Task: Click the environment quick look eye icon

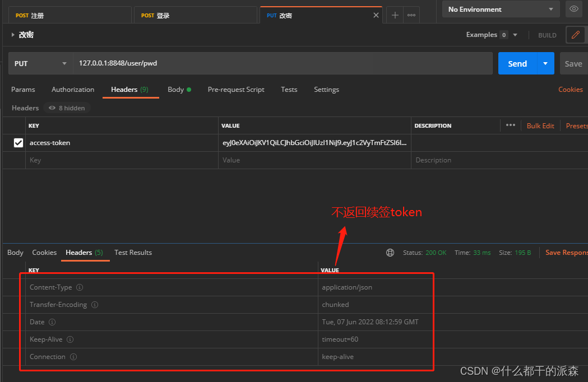Action: point(574,9)
